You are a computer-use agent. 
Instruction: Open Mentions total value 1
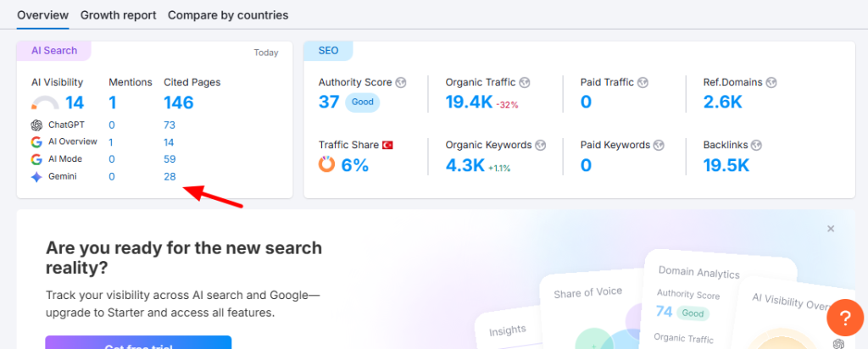(x=113, y=102)
